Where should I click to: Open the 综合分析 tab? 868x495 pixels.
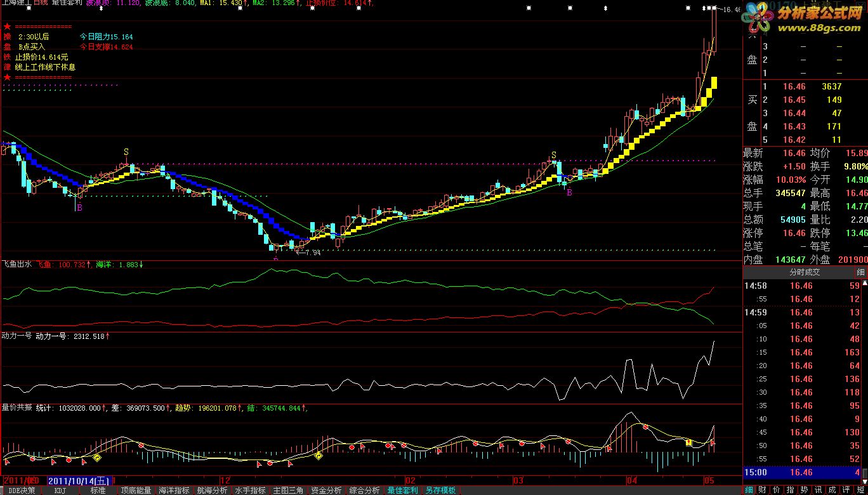click(364, 491)
